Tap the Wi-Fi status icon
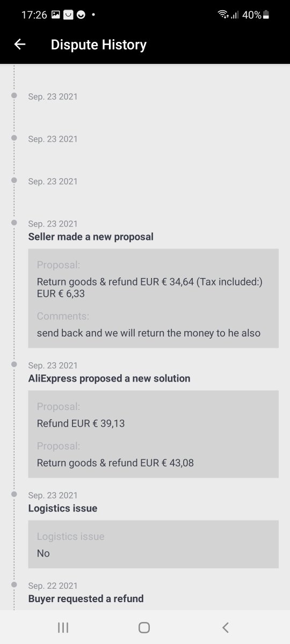290x644 pixels. [223, 15]
